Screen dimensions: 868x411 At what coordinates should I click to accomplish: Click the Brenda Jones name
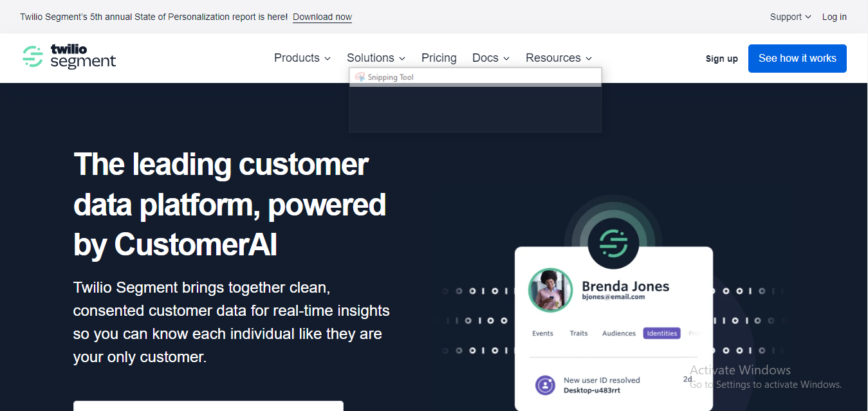[625, 286]
